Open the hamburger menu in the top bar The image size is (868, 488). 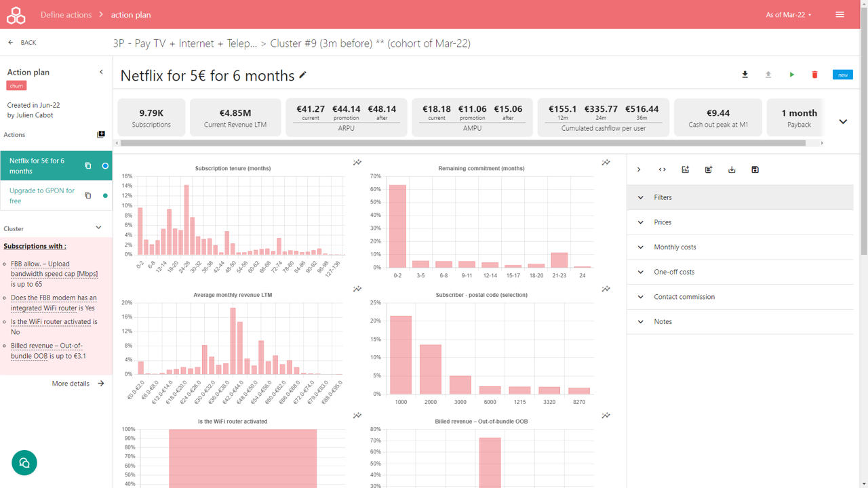(840, 14)
